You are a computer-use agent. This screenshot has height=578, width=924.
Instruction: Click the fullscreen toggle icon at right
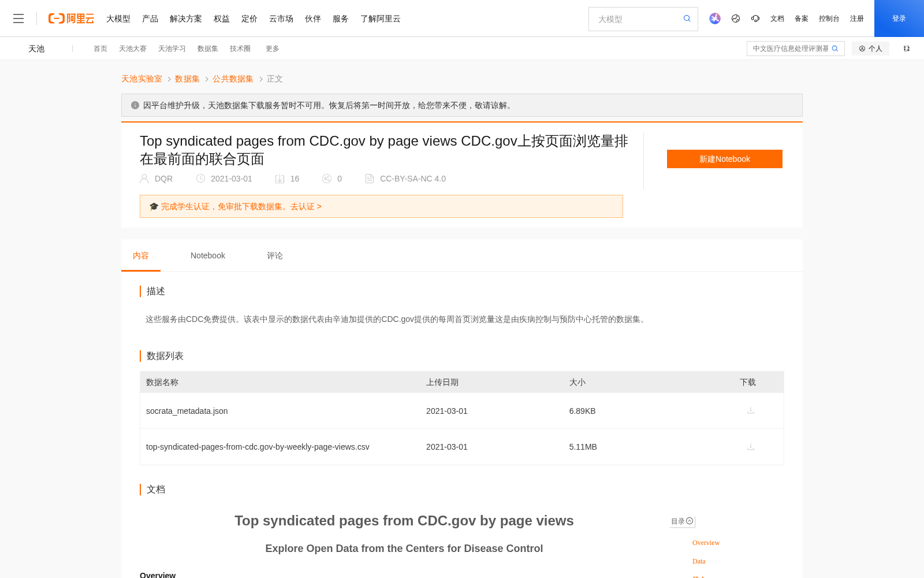(907, 49)
